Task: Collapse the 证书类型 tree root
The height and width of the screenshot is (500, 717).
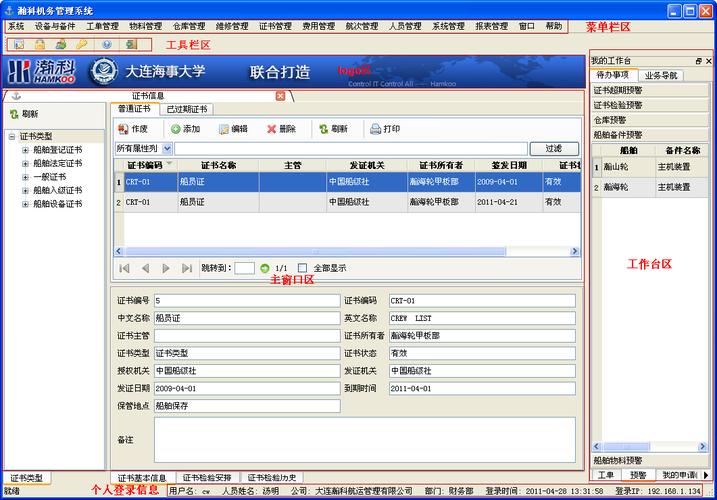Action: 12,136
